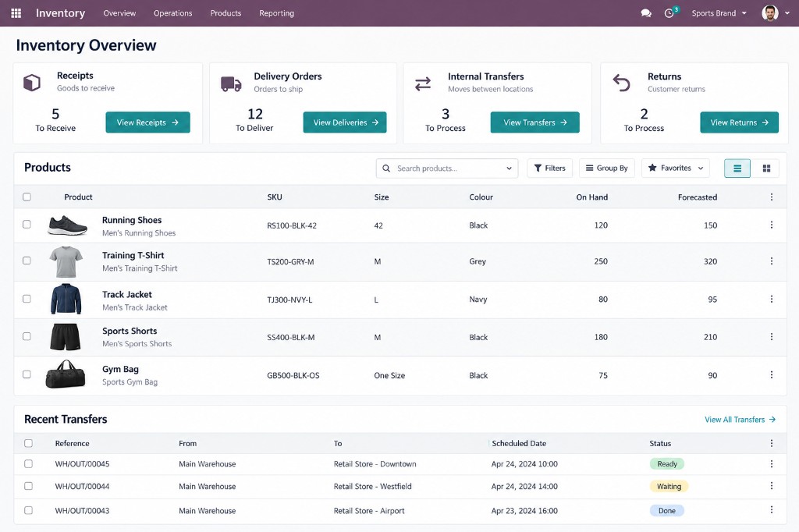Image resolution: width=799 pixels, height=532 pixels.
Task: Click the user avatar picture
Action: [x=770, y=13]
